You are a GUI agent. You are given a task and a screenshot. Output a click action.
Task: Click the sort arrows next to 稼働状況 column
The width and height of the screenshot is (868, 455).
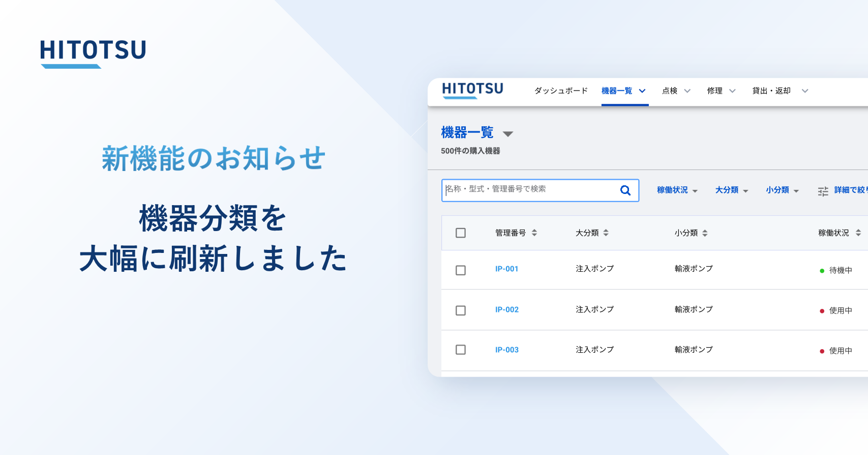[x=858, y=233]
